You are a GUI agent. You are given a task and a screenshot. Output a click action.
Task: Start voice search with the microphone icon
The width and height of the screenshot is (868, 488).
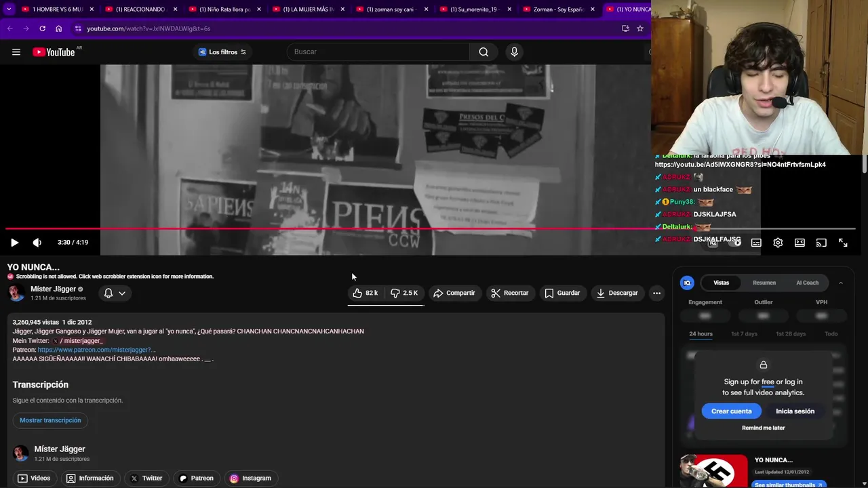point(514,52)
